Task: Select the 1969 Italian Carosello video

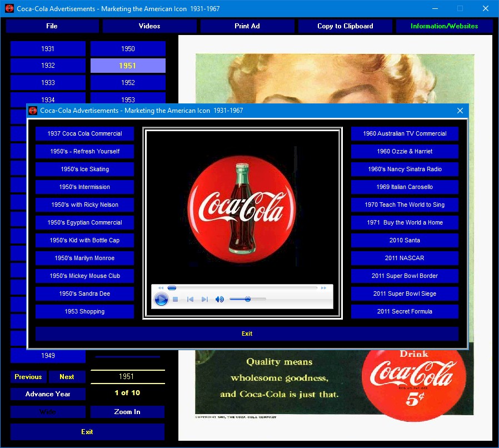Action: click(x=405, y=187)
